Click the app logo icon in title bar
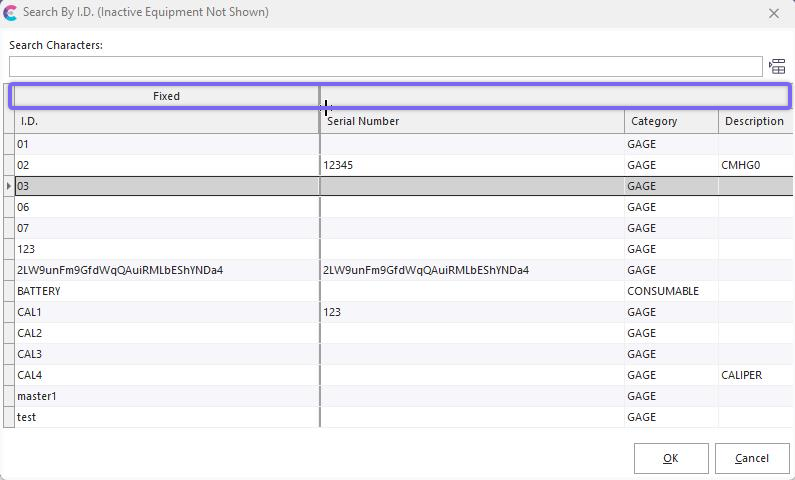This screenshot has width=795, height=480. (x=11, y=13)
